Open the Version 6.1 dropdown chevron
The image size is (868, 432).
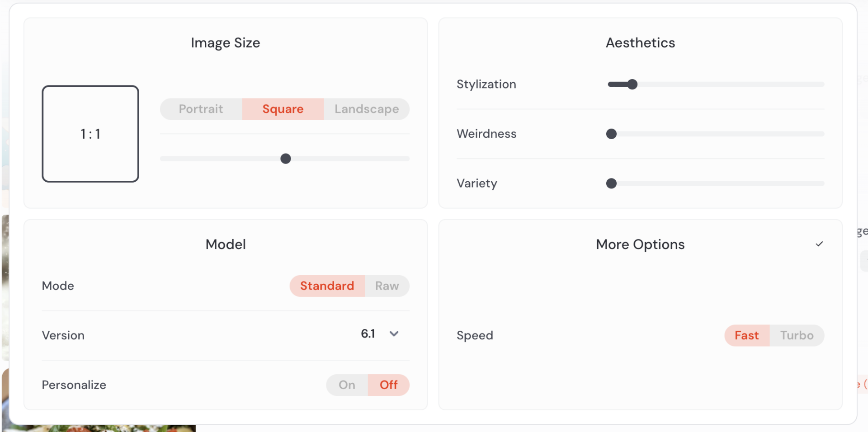[x=394, y=334]
